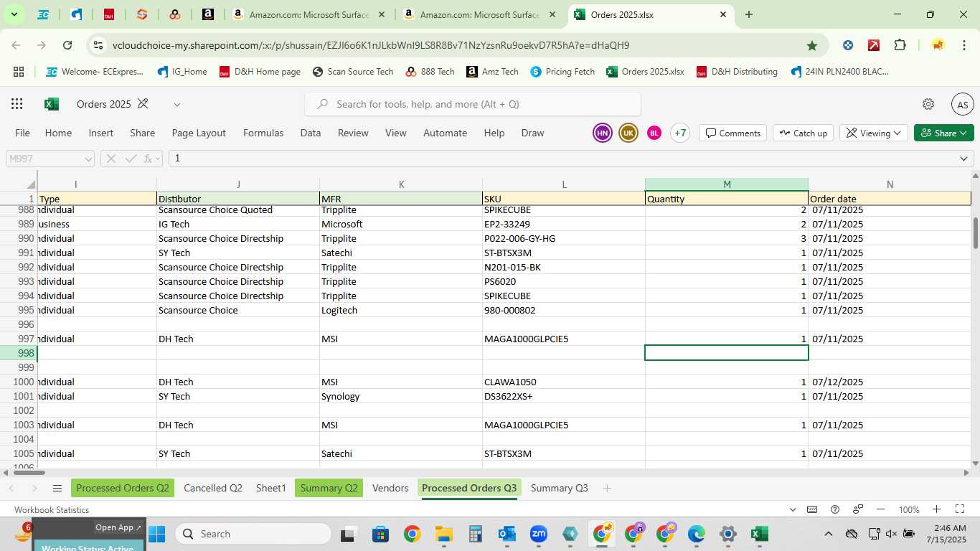Open Scan Source Tech bookmark
The image size is (980, 551).
[x=353, y=72]
